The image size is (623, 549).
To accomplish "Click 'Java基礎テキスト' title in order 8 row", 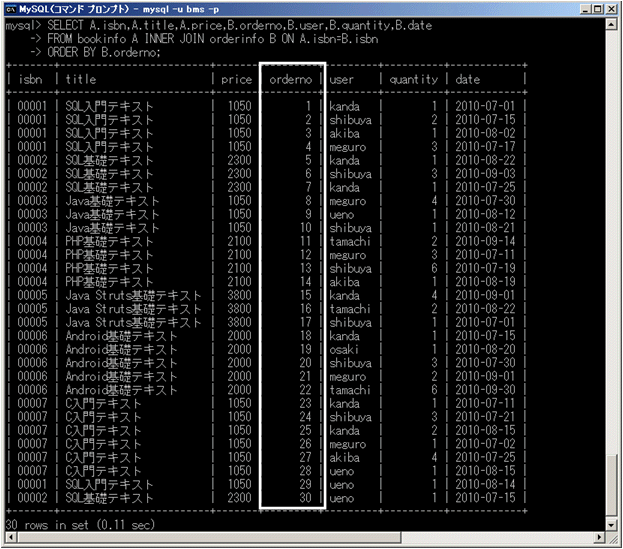I will point(112,201).
